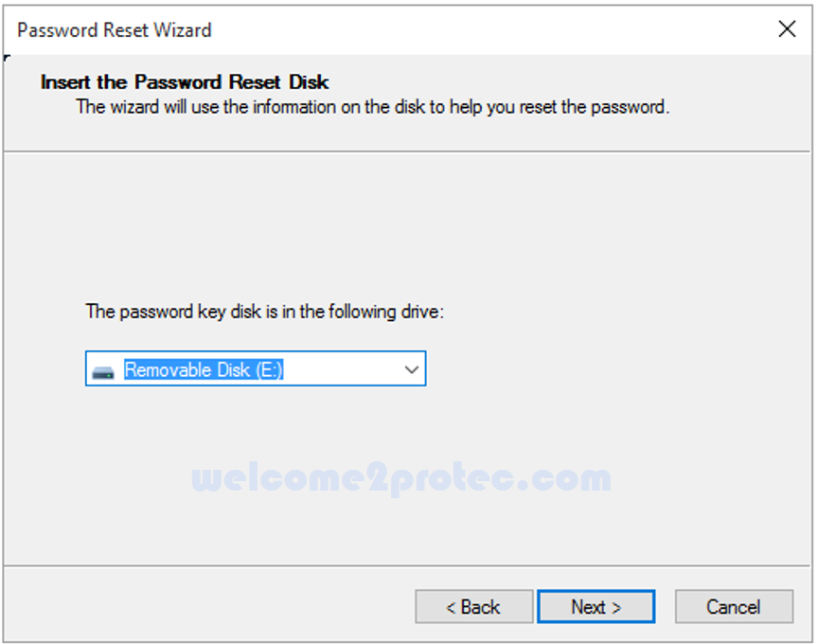This screenshot has height=644, width=818.
Task: Return to the previous step with Back
Action: 473,606
